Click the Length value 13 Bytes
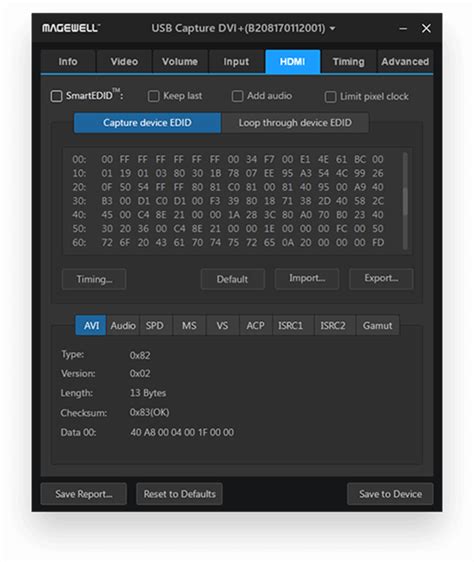474x562 pixels. [148, 393]
